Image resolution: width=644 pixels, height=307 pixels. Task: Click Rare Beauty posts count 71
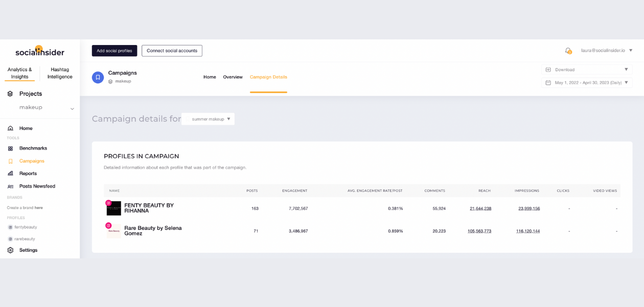[256, 231]
